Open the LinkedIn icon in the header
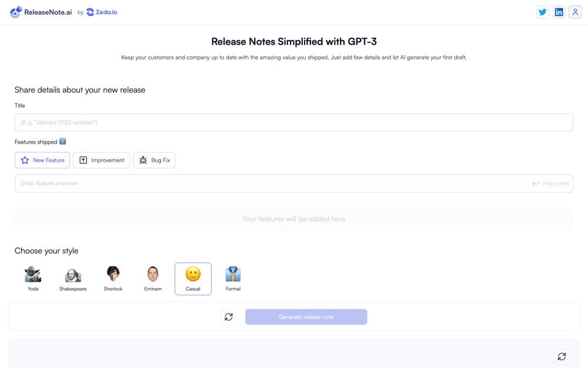Screen dimensions: 588x368 tap(559, 12)
